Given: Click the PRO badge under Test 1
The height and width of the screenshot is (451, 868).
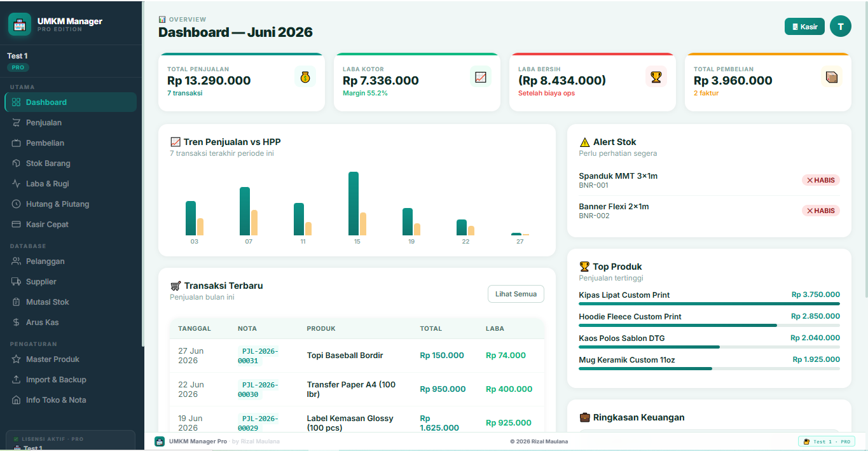Looking at the screenshot, I should [18, 67].
